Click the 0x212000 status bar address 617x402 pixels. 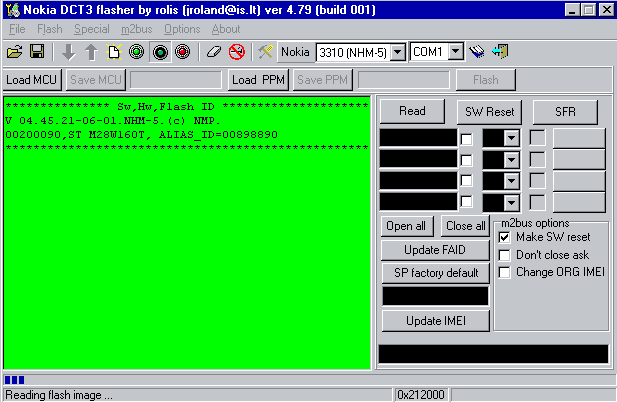point(421,395)
